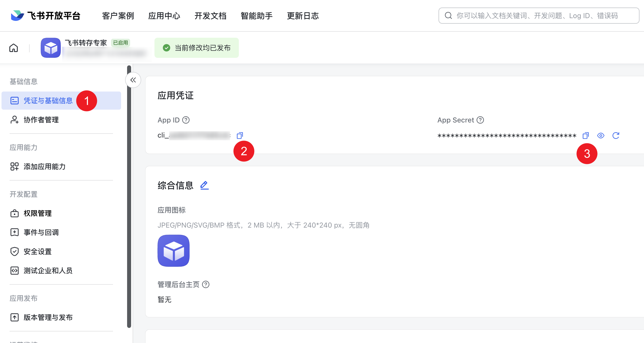Image resolution: width=644 pixels, height=343 pixels.
Task: Click the 应用能力 sidebar group label
Action: click(24, 147)
